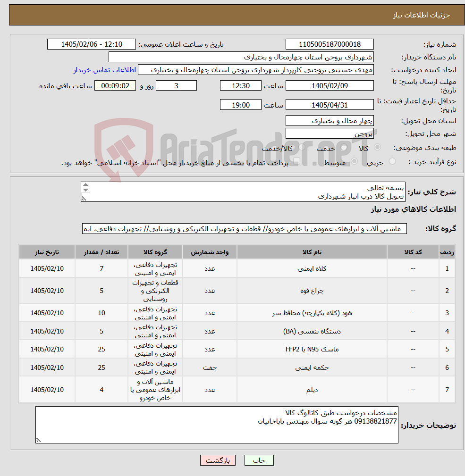The image size is (465, 476).
Task: Click quantity 7 in کلاه ایمنی row
Action: pyautogui.click(x=101, y=268)
